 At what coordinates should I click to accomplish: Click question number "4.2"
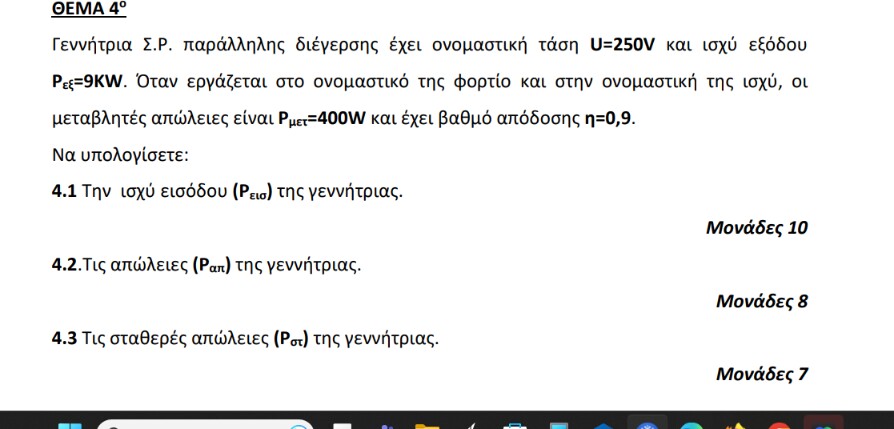click(x=64, y=265)
